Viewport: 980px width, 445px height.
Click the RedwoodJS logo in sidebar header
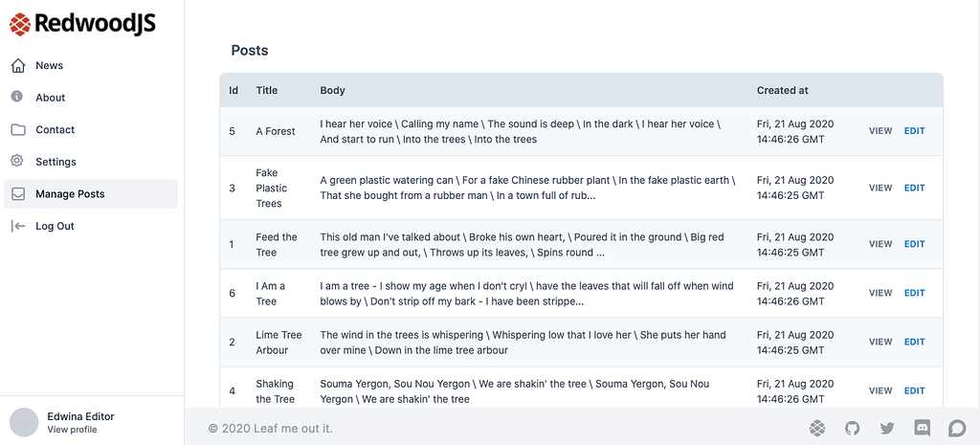82,24
